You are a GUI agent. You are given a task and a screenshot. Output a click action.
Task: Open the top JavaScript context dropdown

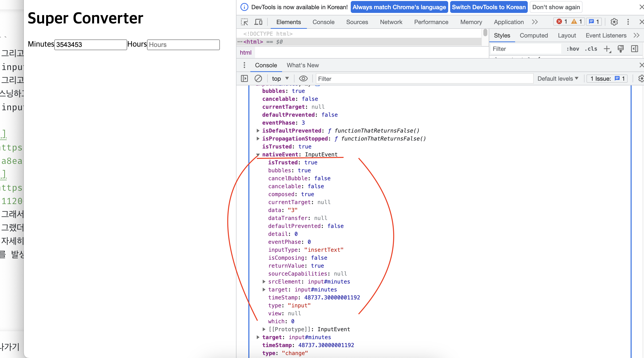280,79
